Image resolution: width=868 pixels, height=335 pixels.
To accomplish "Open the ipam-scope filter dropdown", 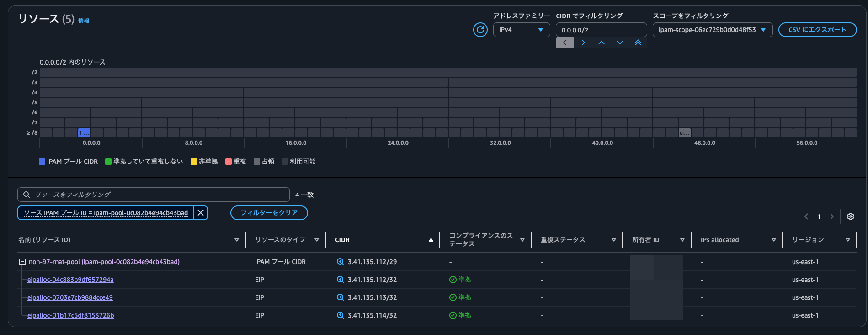I will [712, 30].
